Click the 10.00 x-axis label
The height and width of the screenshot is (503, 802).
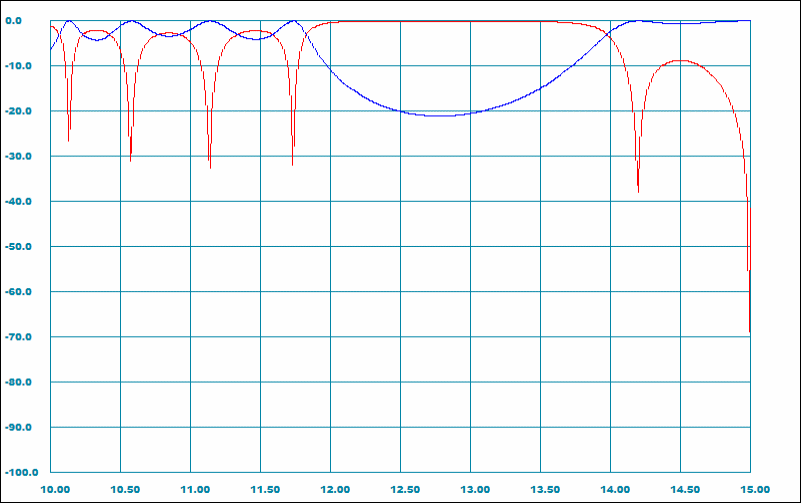pyautogui.click(x=55, y=490)
